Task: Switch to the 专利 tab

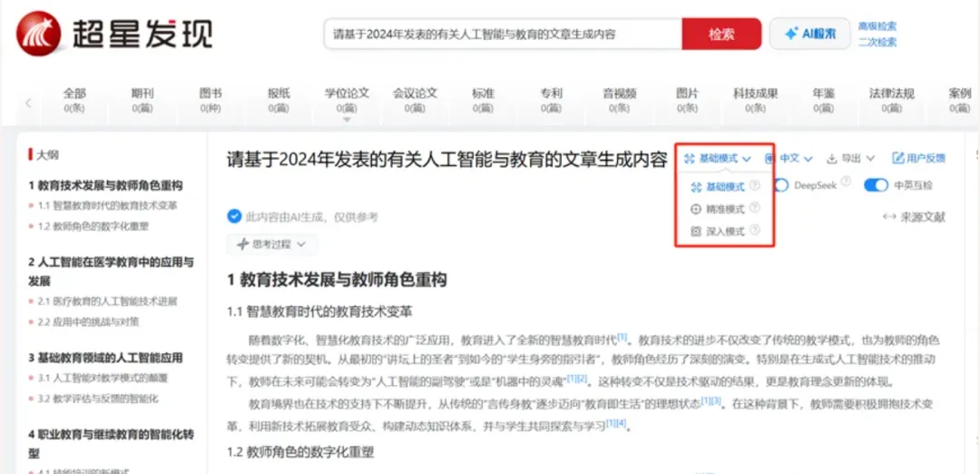Action: (552, 100)
